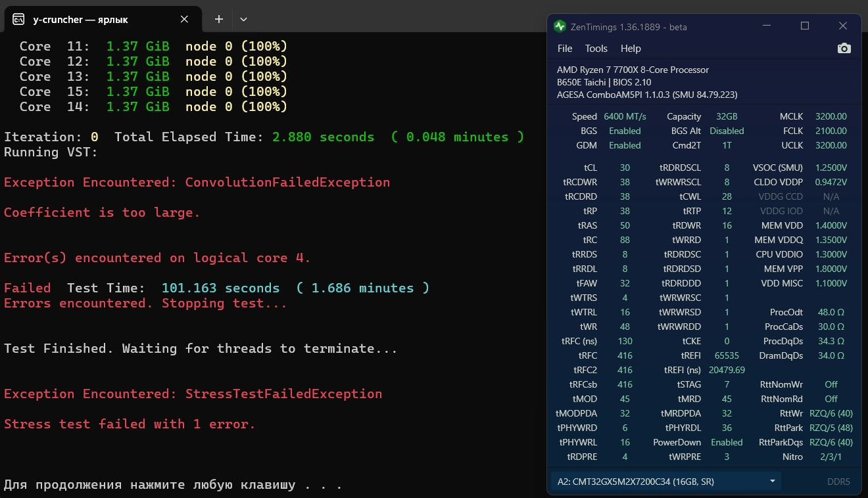
Task: Close the ZenTimings window
Action: coord(843,26)
